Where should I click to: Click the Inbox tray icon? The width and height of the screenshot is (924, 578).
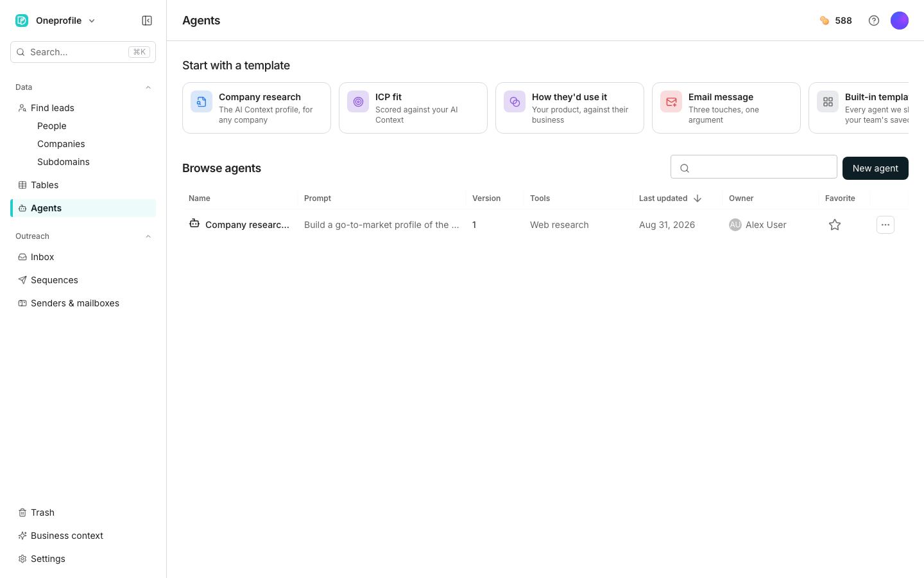22,257
